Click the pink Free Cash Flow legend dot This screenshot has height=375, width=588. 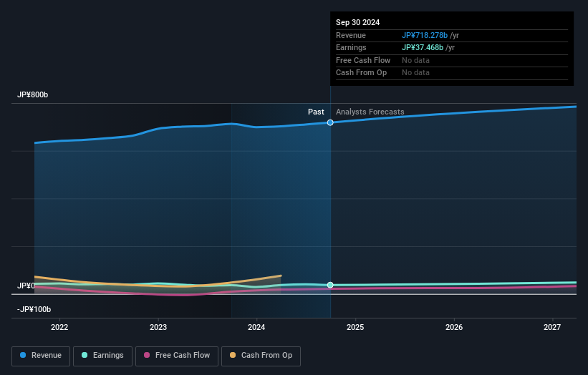(x=147, y=355)
